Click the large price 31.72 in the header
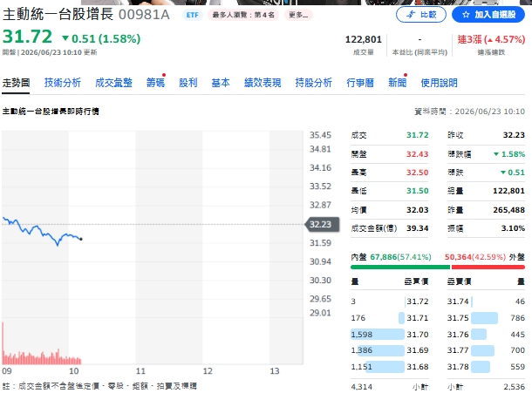 (x=27, y=37)
